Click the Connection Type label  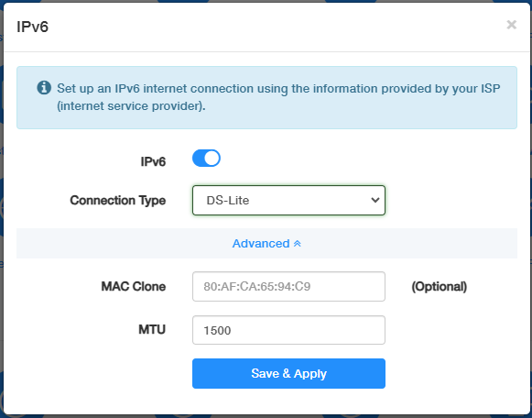[118, 201]
